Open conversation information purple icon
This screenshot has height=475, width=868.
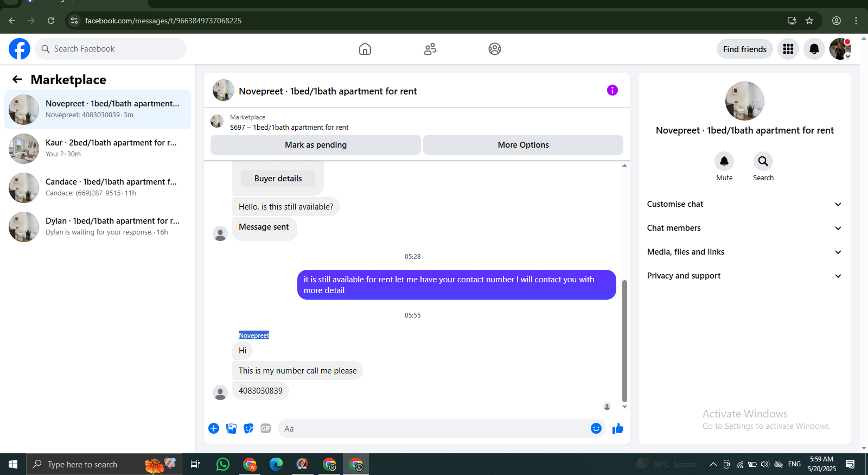pos(612,90)
